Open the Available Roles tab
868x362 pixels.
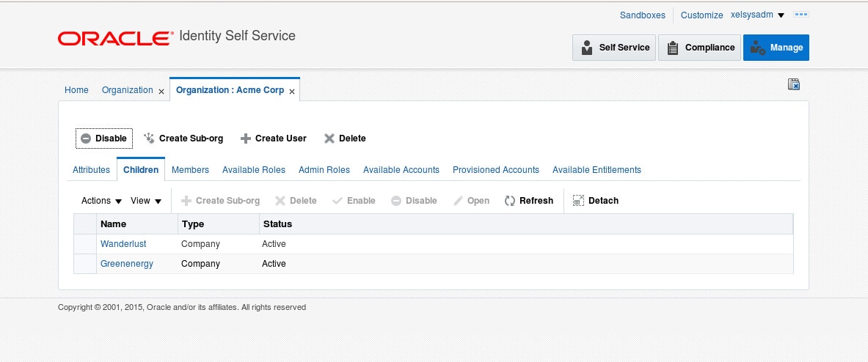tap(254, 170)
